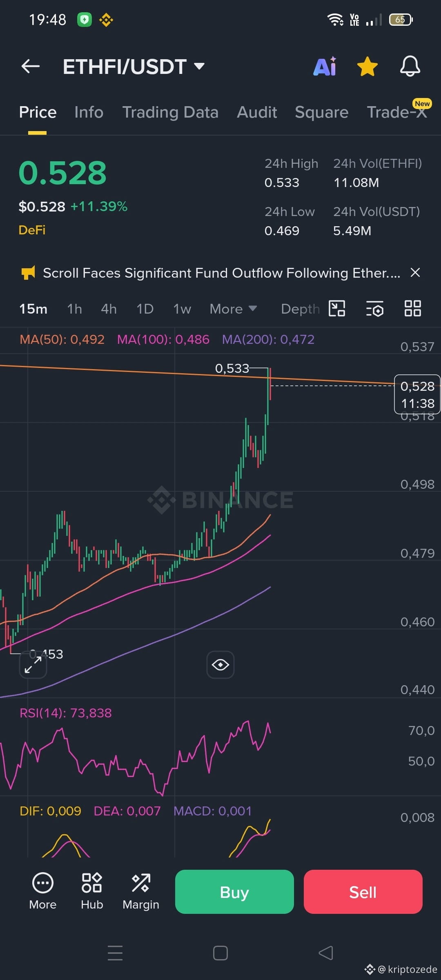The image size is (441, 980).
Task: Select the 1h chart interval
Action: point(74,309)
